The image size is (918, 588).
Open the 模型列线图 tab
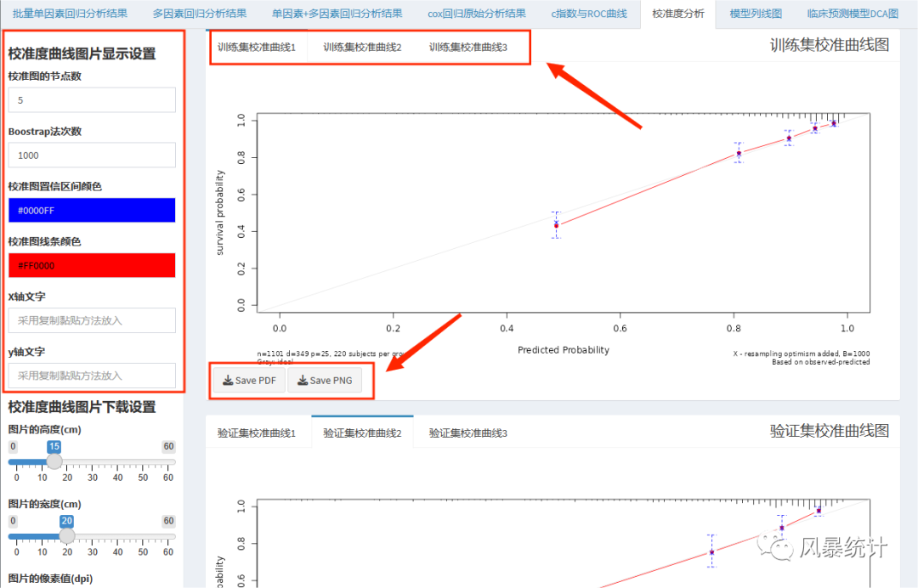pos(756,14)
